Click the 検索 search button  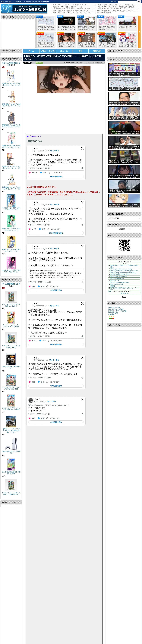139,2
